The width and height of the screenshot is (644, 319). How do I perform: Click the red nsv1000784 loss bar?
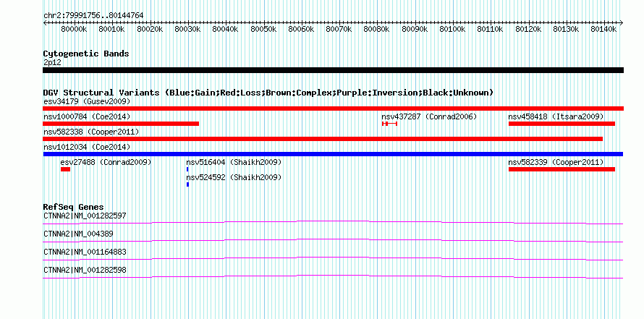(121, 124)
